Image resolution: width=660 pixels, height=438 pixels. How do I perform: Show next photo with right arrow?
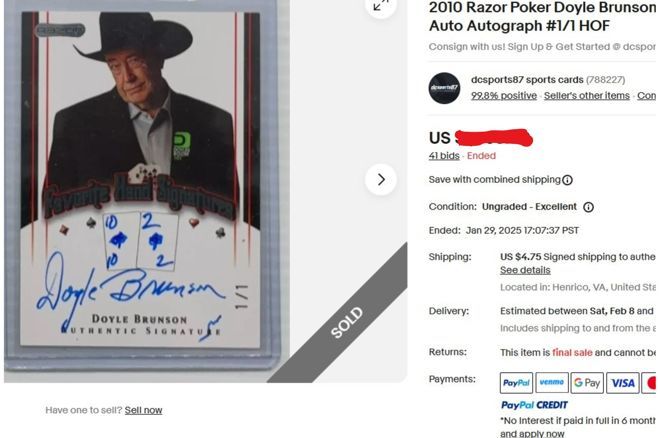[x=381, y=180]
